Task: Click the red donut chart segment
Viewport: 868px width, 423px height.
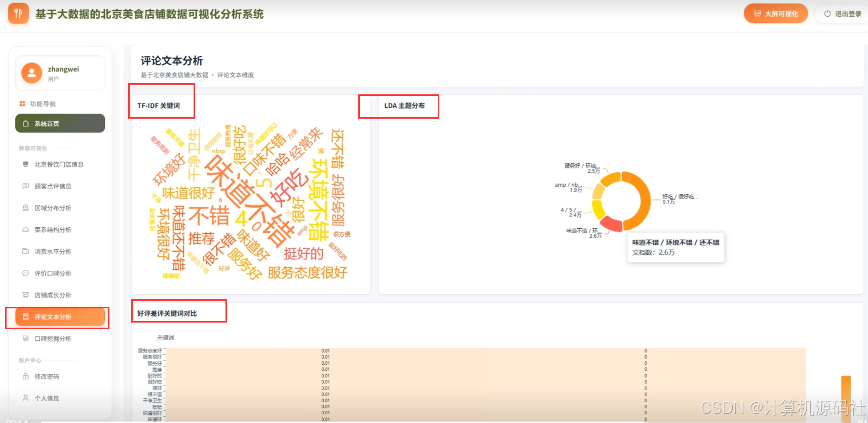Action: coord(611,224)
